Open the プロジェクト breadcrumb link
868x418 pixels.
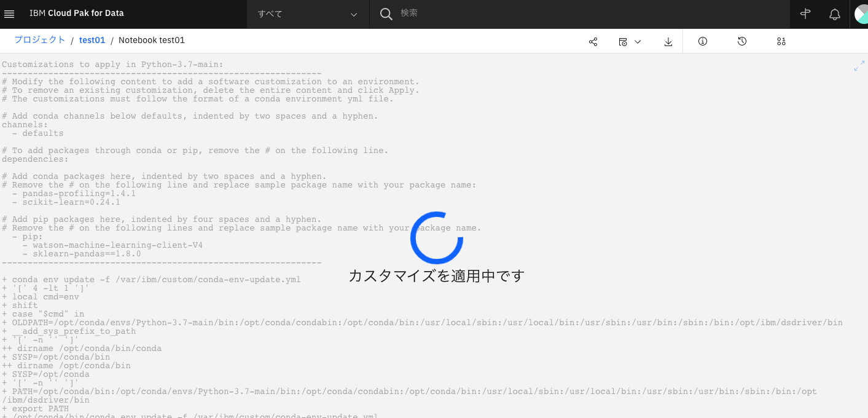click(41, 39)
